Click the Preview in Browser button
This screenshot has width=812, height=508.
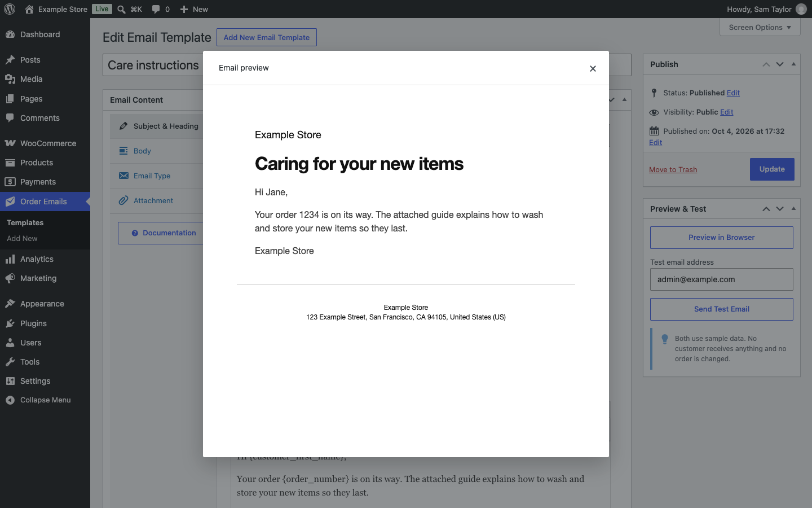click(x=722, y=238)
